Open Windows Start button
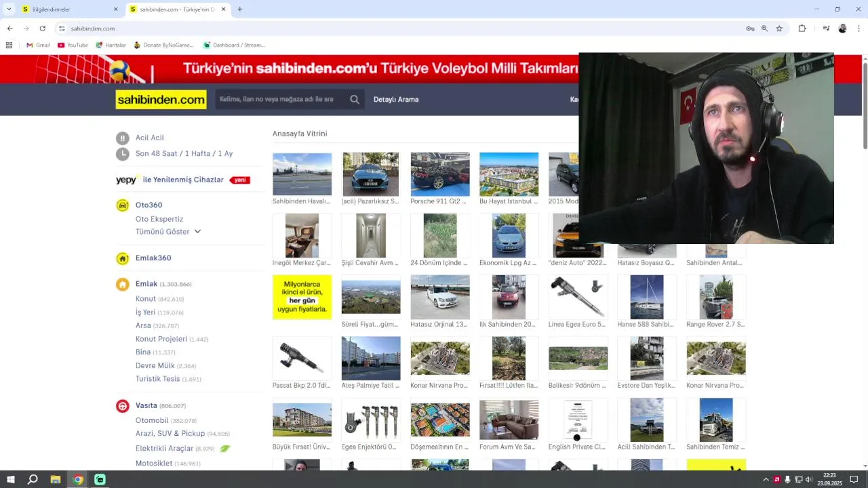Viewport: 868px width, 488px height. pyautogui.click(x=10, y=480)
